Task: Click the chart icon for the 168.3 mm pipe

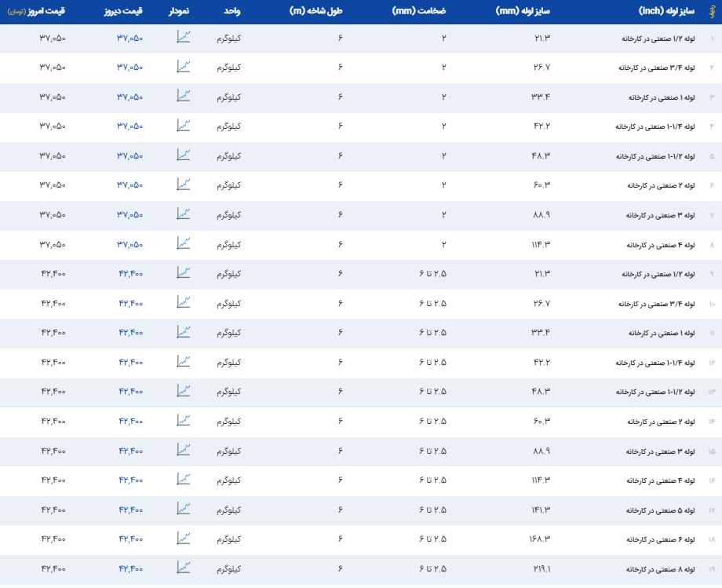Action: [x=184, y=538]
